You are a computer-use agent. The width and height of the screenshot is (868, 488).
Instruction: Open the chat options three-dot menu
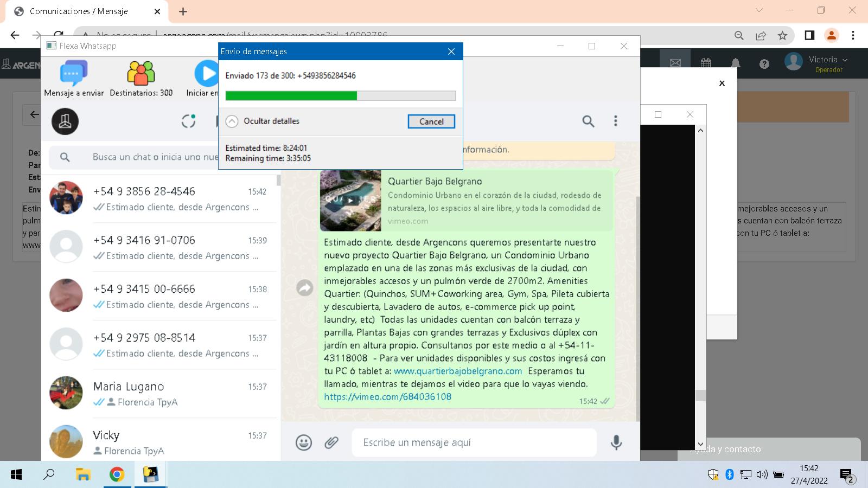click(615, 121)
